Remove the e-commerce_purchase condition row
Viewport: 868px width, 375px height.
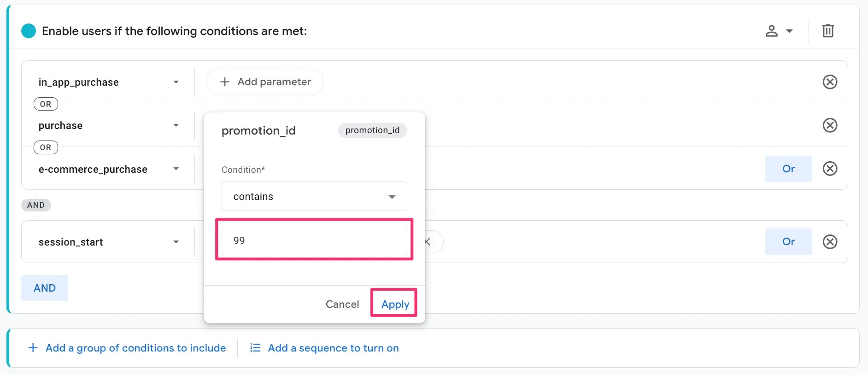point(830,169)
